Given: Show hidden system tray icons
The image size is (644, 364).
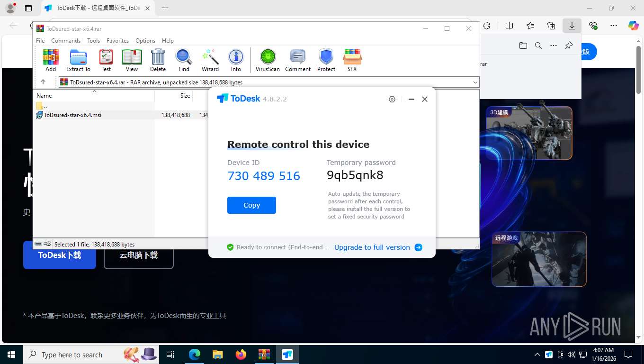Looking at the screenshot, I should (x=537, y=355).
